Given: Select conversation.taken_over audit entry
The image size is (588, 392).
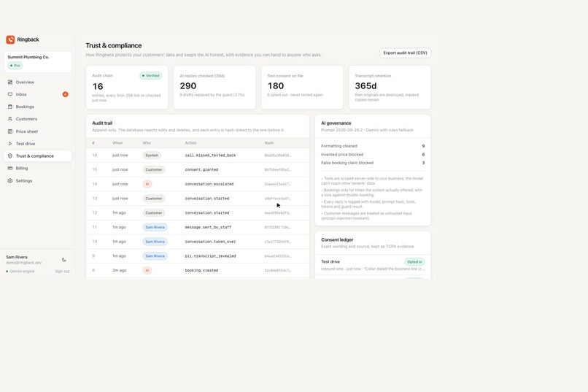Looking at the screenshot, I should click(x=198, y=242).
